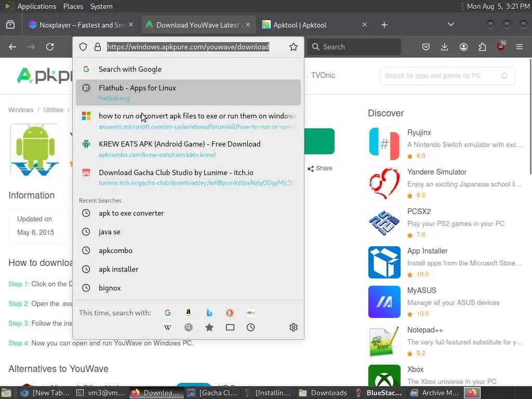Open a new browser tab
The height and width of the screenshot is (399, 532).
pyautogui.click(x=384, y=25)
